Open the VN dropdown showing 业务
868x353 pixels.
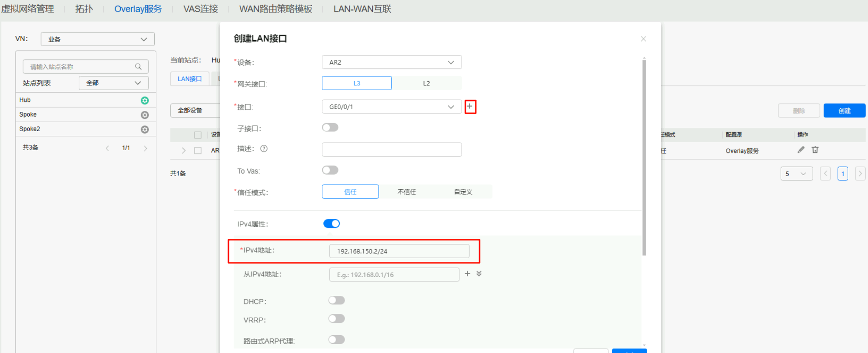click(x=98, y=39)
